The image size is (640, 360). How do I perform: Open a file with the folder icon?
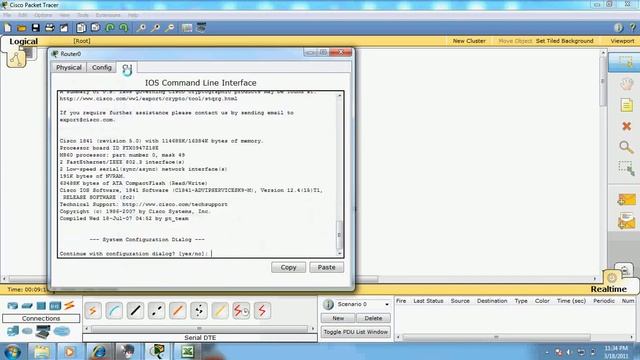point(22,28)
